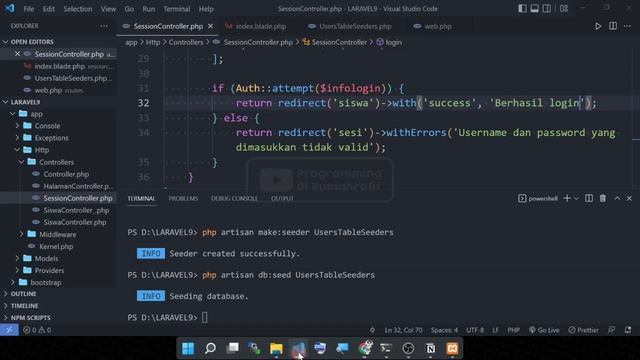
Task: Open terminal launch profile dropdown
Action: [576, 198]
